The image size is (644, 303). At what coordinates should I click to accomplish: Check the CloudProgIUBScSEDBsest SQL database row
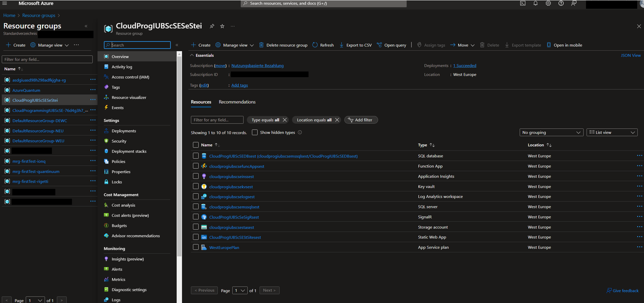(195, 156)
